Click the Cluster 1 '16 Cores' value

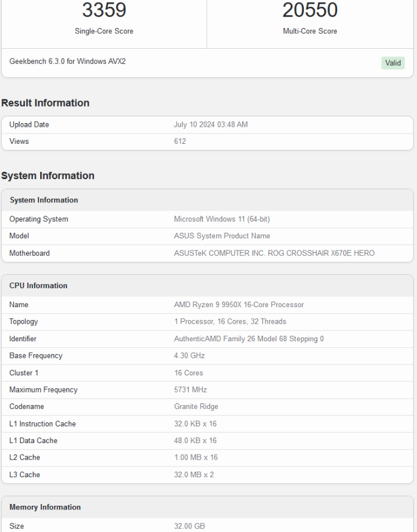pos(189,373)
